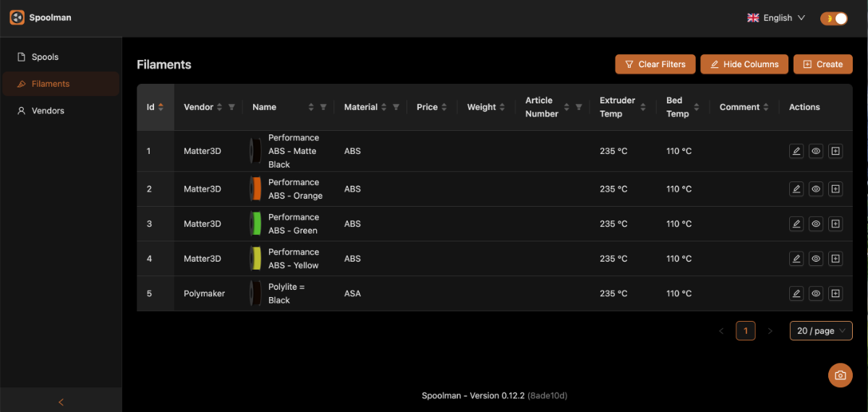Click the Spoolman logo icon
The image size is (868, 412).
click(17, 17)
